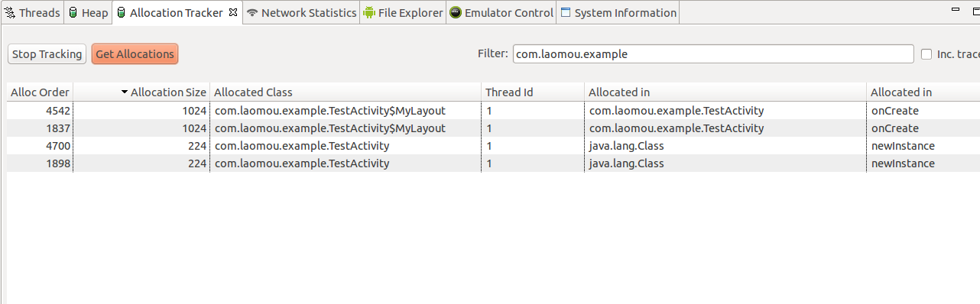This screenshot has width=980, height=304.
Task: Click the Emulator Control icon
Action: click(x=456, y=13)
